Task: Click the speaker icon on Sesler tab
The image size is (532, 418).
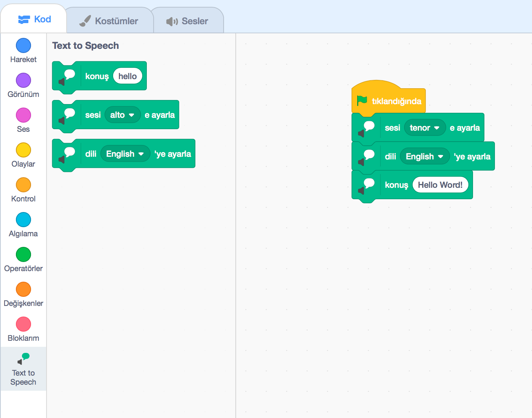Action: click(172, 21)
